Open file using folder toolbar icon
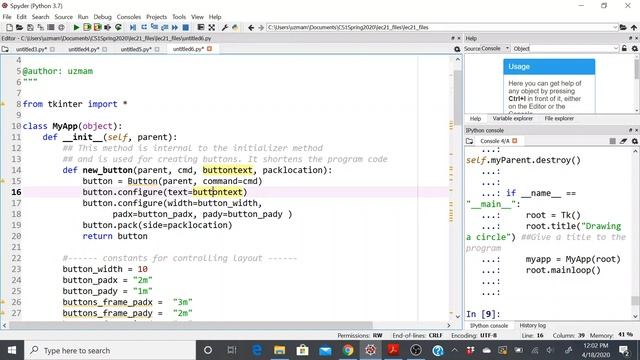The width and height of the screenshot is (640, 360). [x=19, y=27]
